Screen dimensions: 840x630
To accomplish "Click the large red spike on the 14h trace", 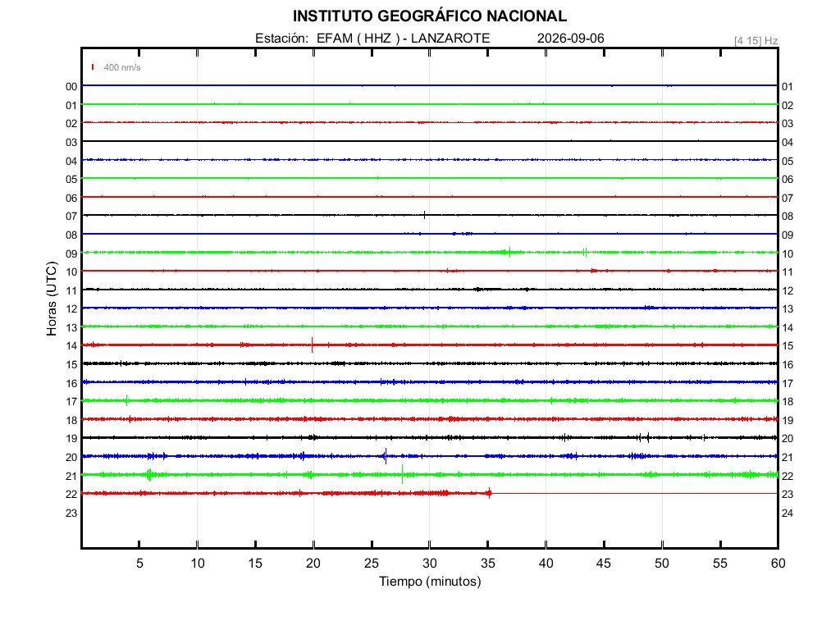I will pos(313,345).
